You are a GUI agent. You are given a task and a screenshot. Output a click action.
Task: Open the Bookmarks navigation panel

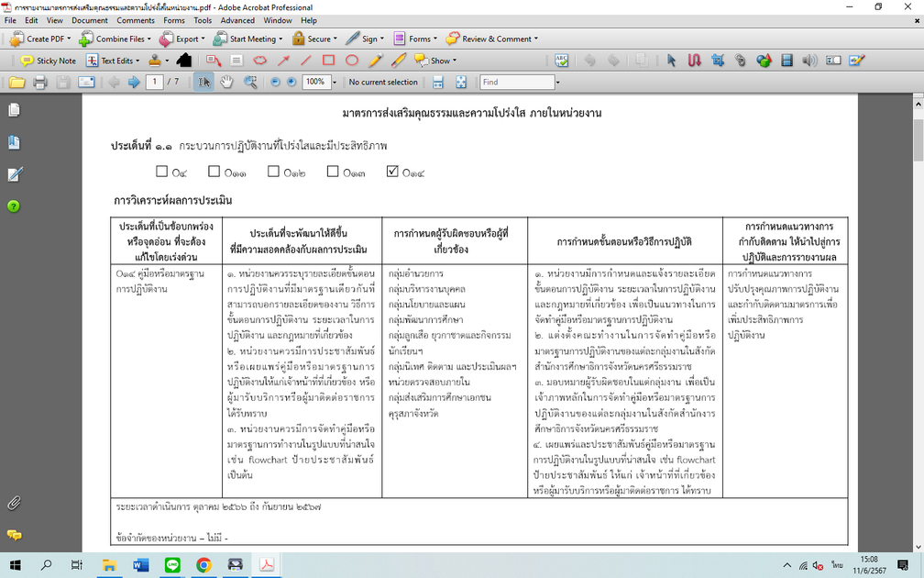tap(14, 142)
